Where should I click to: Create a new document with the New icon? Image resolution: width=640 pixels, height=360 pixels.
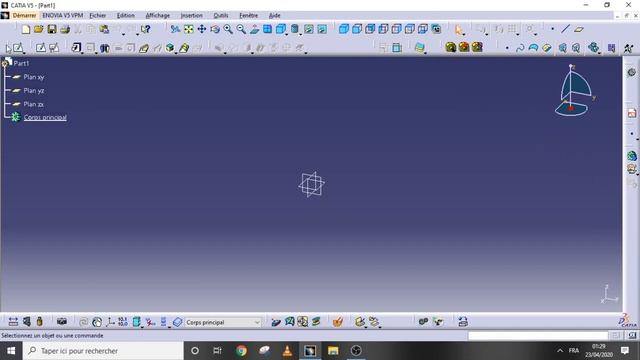coord(26,29)
